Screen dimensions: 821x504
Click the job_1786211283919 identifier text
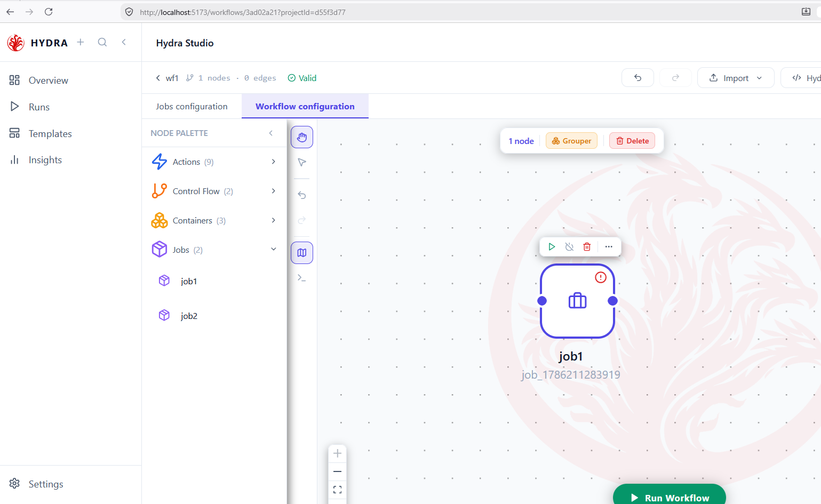click(x=571, y=374)
